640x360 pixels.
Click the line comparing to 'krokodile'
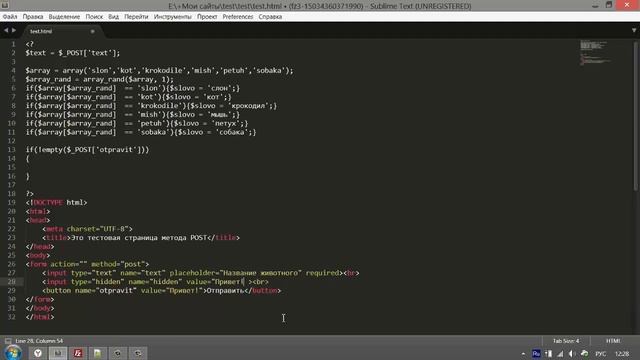click(x=151, y=106)
